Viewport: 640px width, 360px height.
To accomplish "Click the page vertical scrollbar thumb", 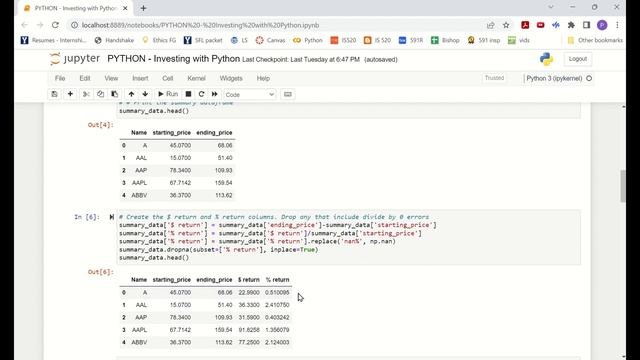I will click(x=623, y=186).
